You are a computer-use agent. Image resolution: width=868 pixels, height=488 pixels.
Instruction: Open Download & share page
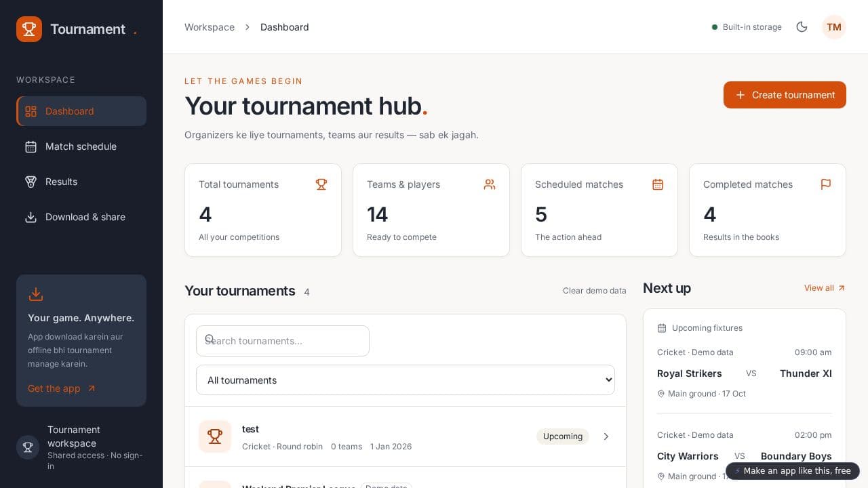[x=81, y=217]
